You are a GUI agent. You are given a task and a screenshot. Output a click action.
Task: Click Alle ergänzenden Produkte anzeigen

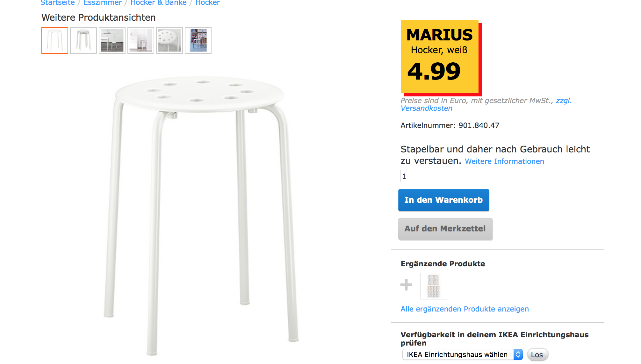465,309
